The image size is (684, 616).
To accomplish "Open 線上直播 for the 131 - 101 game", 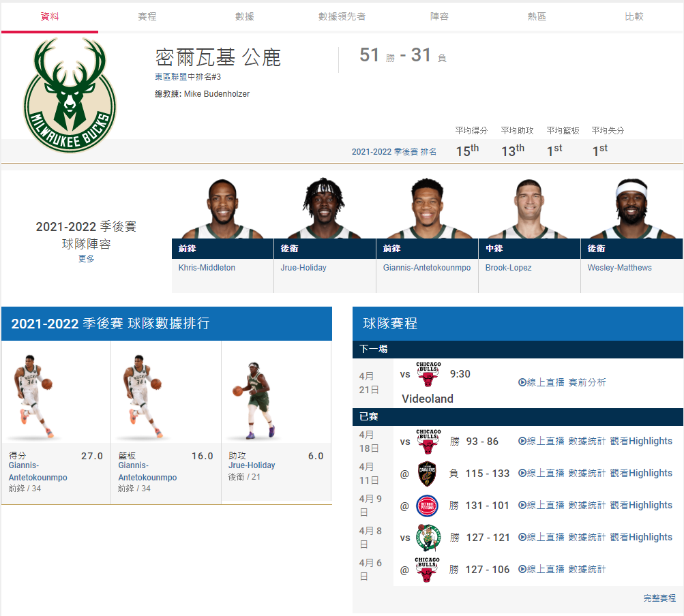I will tap(541, 505).
